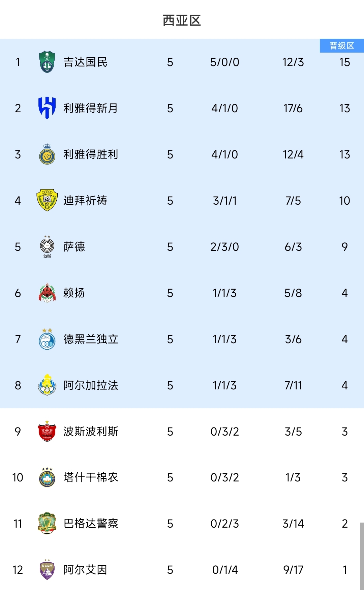Click the 巴格达警察 team name
The width and height of the screenshot is (364, 590).
pyautogui.click(x=91, y=524)
